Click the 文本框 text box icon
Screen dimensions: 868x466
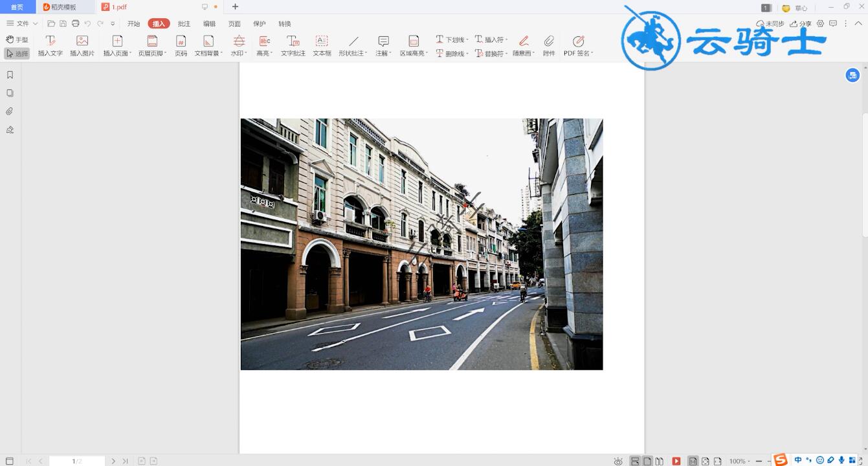pyautogui.click(x=322, y=41)
